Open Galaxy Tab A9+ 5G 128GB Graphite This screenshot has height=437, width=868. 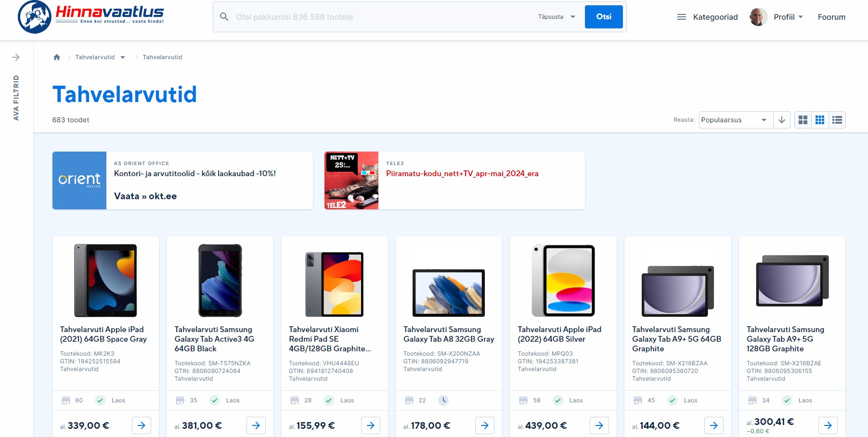[x=785, y=339]
